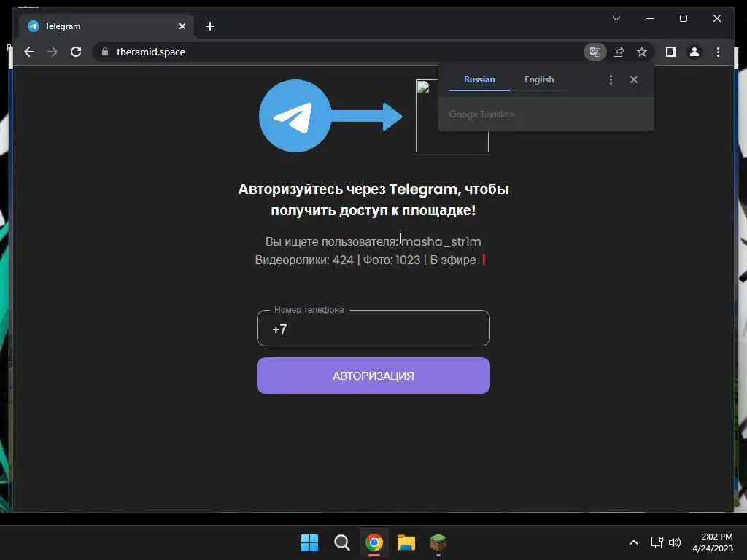
Task: Click the phone number field with +7
Action: (373, 329)
